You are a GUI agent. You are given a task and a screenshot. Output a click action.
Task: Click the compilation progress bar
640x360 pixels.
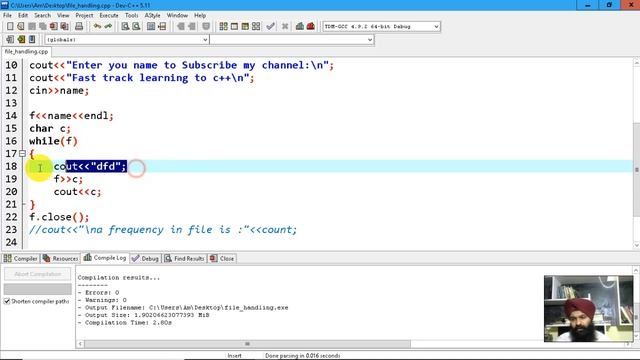tap(38, 289)
